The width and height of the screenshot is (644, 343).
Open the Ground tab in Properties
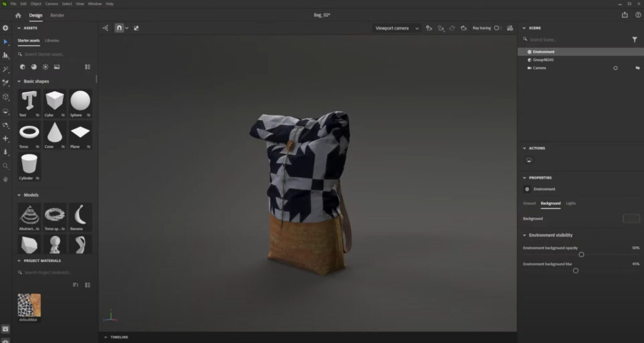click(x=529, y=204)
